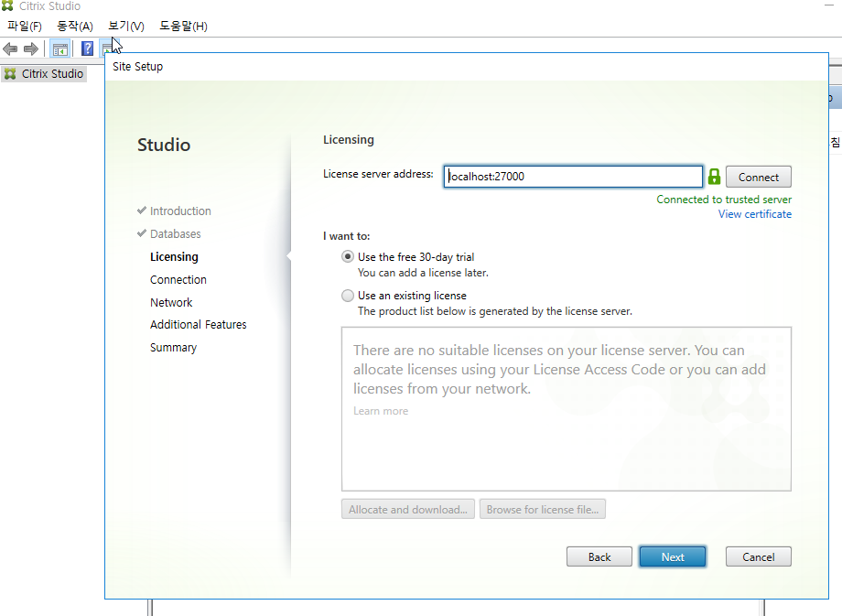Click the Site Setup dialog title

[x=137, y=67]
